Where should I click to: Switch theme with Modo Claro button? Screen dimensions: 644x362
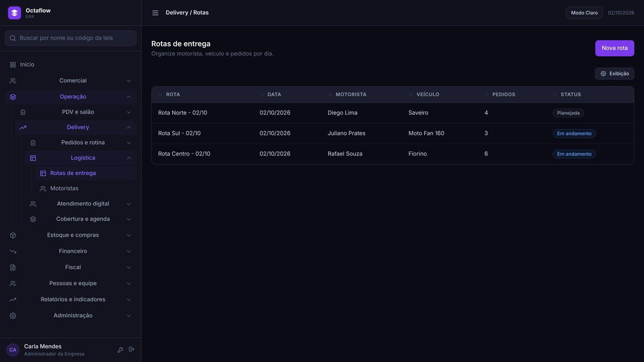[x=584, y=13]
